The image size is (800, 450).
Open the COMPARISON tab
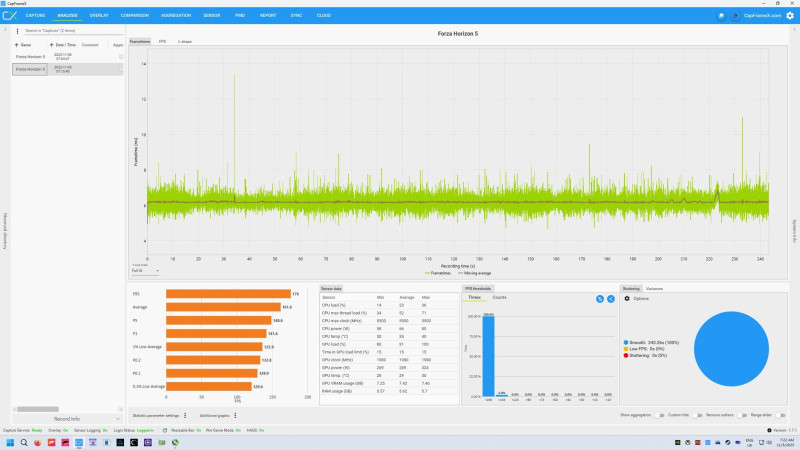tap(135, 15)
